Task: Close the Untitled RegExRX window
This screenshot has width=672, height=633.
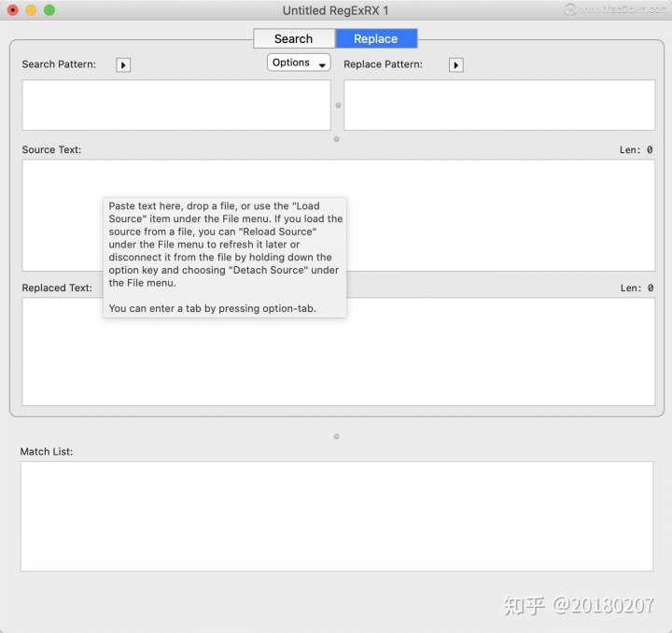Action: click(x=13, y=10)
